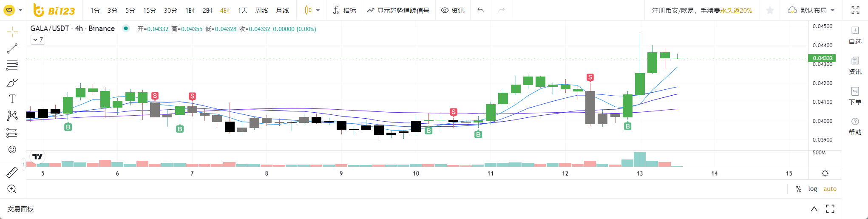Switch to 15分 timeframe
The height and width of the screenshot is (219, 868).
click(x=150, y=10)
